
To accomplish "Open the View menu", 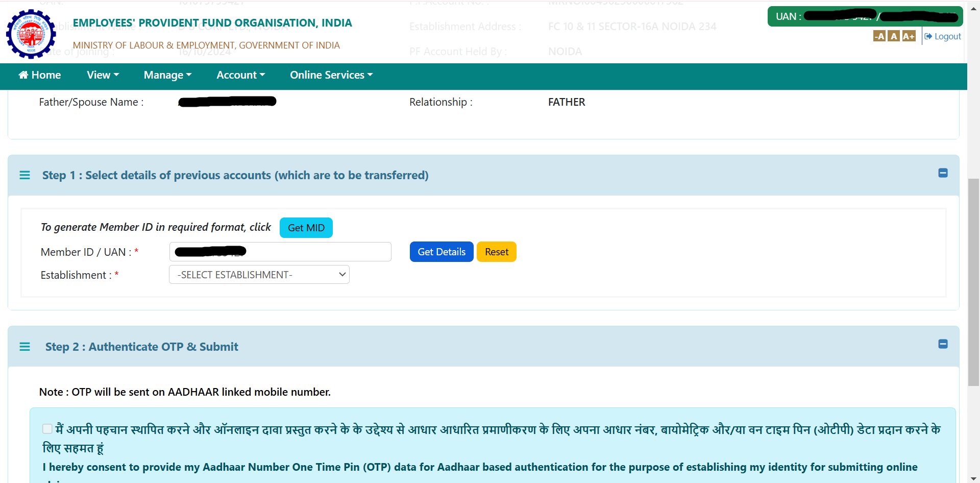I will coord(103,75).
